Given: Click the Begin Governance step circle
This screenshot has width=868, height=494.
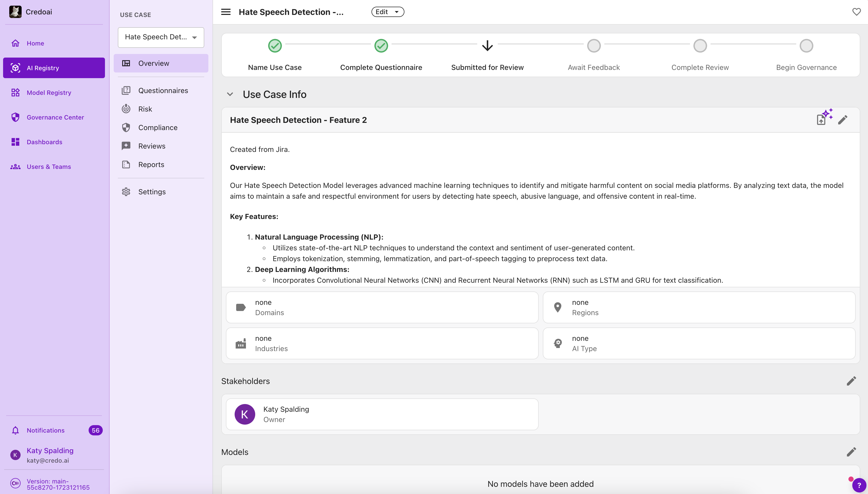Looking at the screenshot, I should coord(806,46).
